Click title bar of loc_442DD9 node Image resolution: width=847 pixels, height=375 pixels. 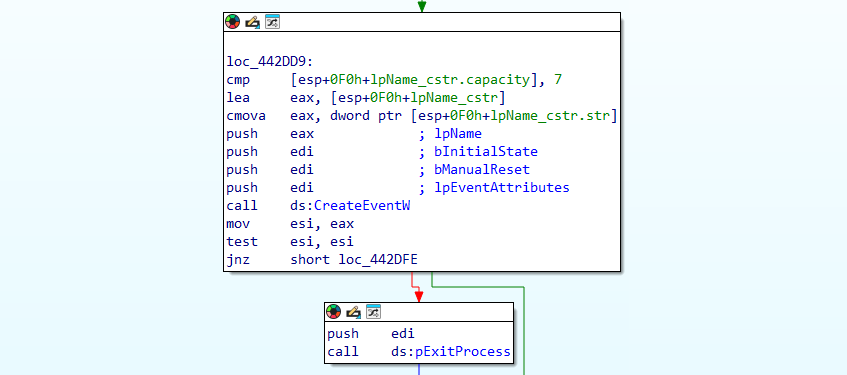click(422, 22)
